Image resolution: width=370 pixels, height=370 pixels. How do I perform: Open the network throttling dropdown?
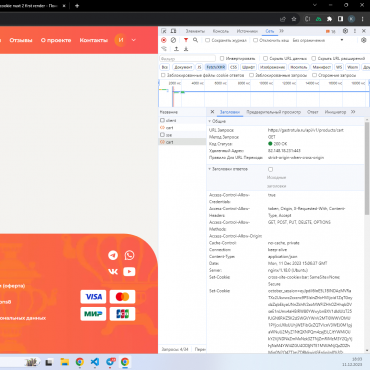[317, 40]
